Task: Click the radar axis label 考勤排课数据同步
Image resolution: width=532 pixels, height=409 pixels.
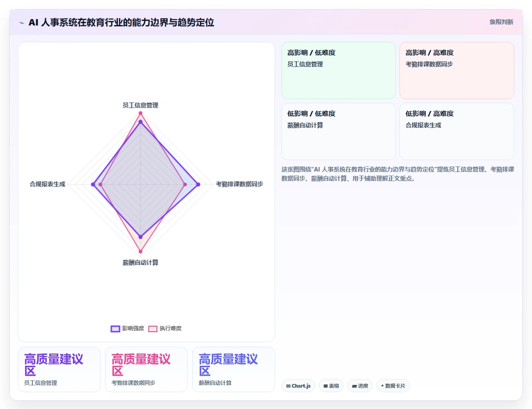Action: (x=240, y=184)
